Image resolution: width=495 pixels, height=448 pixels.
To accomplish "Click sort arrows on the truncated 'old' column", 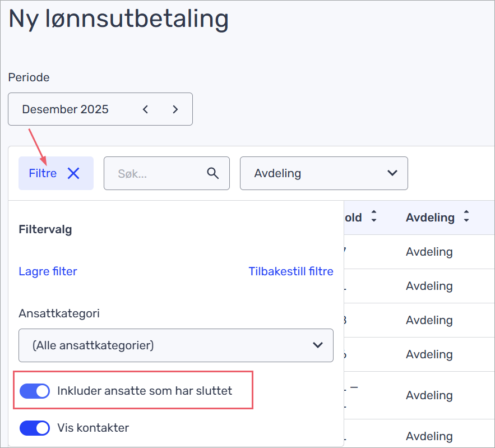I will coord(374,217).
